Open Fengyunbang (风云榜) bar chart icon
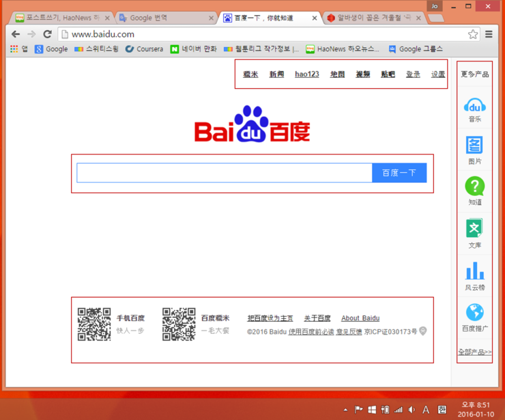 475,270
